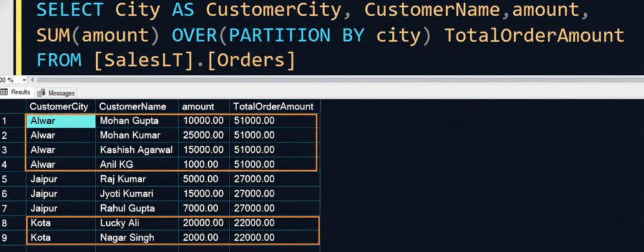Click the Messages tab icon

click(x=42, y=93)
